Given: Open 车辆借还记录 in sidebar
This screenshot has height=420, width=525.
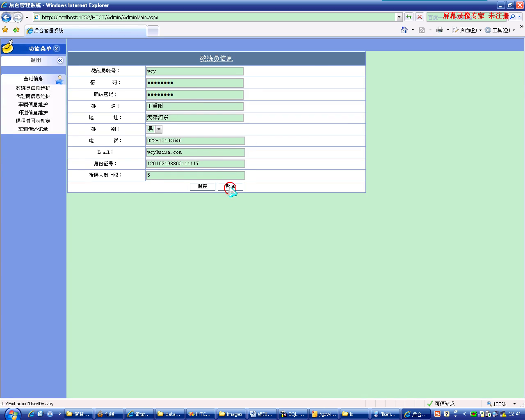Looking at the screenshot, I should pyautogui.click(x=33, y=129).
